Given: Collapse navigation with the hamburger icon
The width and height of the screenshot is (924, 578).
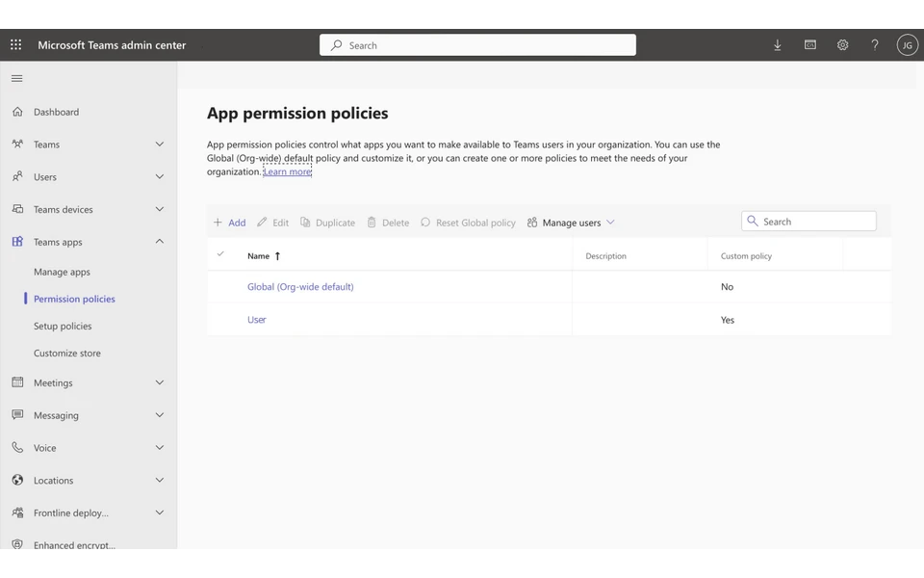Looking at the screenshot, I should coord(16,78).
